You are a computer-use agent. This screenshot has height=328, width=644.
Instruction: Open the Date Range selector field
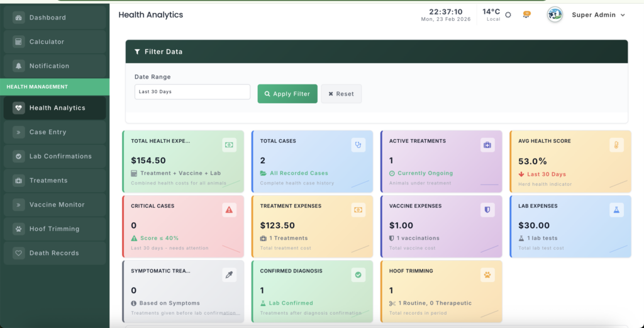pyautogui.click(x=192, y=92)
